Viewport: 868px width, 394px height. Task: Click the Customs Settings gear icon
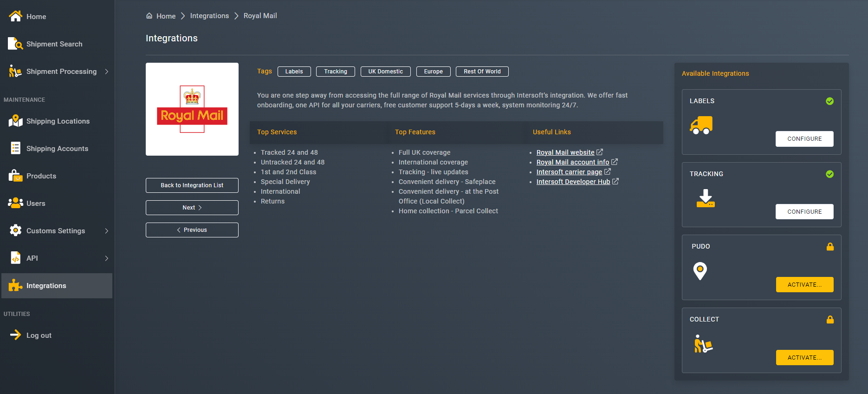pyautogui.click(x=15, y=230)
